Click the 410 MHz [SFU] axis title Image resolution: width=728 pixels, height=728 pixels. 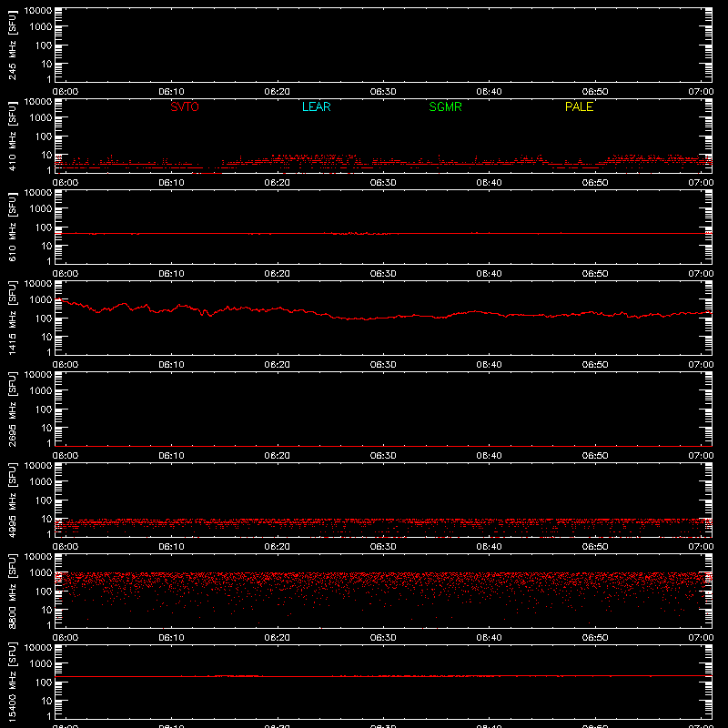[x=12, y=136]
